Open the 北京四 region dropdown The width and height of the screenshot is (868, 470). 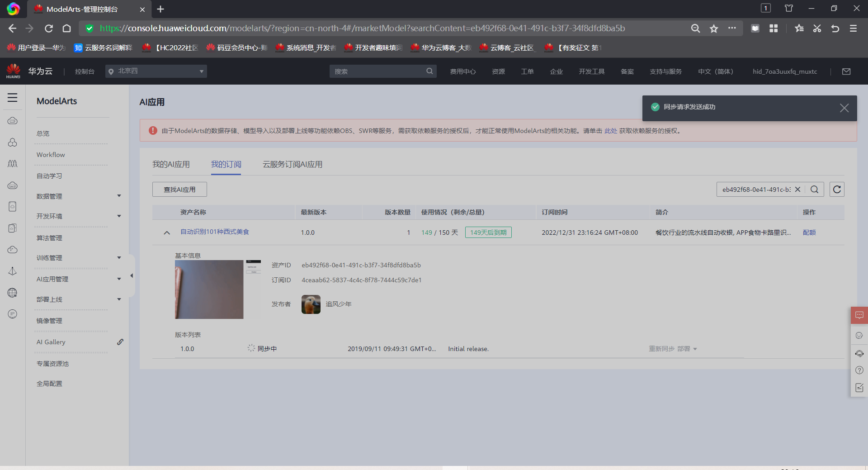point(156,71)
